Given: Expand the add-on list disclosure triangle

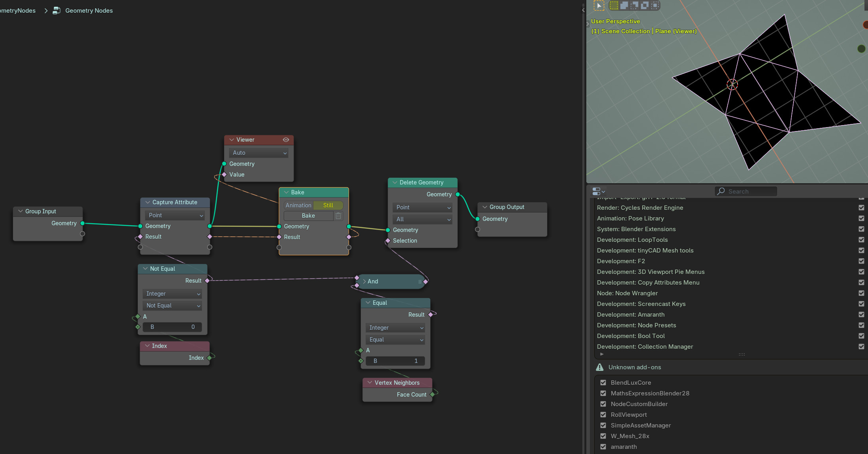Looking at the screenshot, I should click(602, 354).
